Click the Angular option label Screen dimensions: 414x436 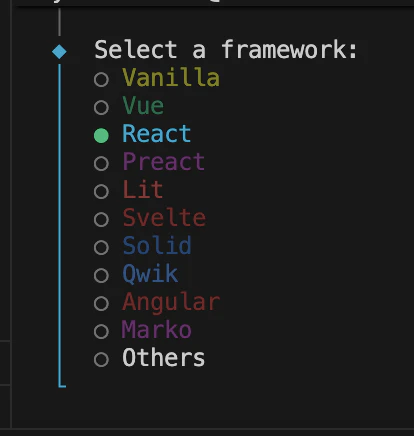171,303
